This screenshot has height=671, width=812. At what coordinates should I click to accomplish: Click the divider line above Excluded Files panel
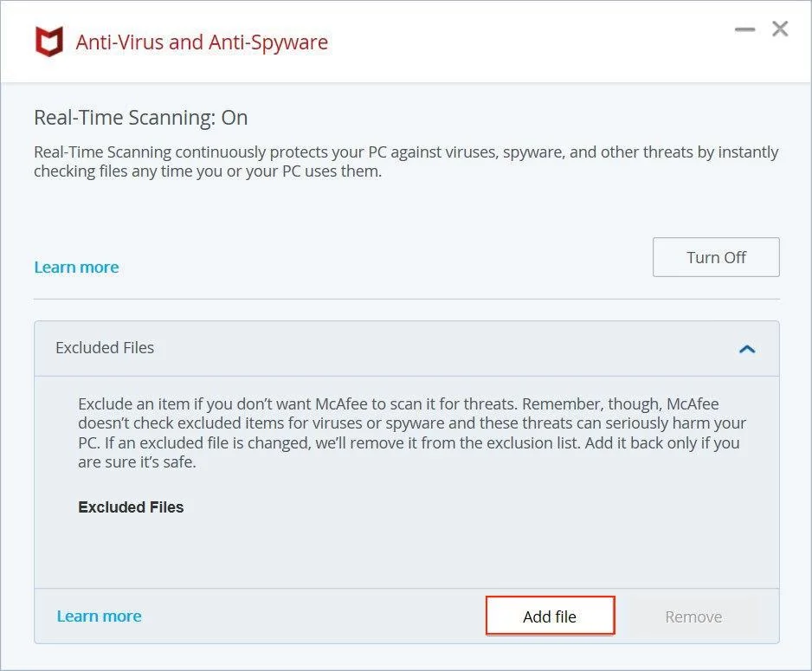[x=407, y=300]
